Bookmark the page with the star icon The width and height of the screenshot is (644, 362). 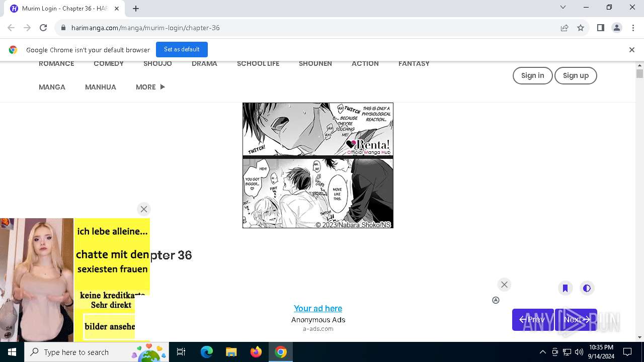click(581, 28)
